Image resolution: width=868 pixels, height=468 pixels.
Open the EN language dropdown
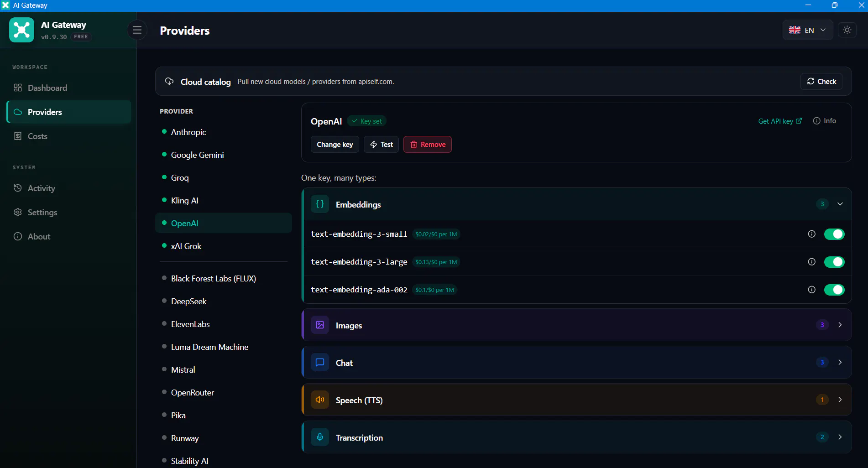[x=808, y=30]
